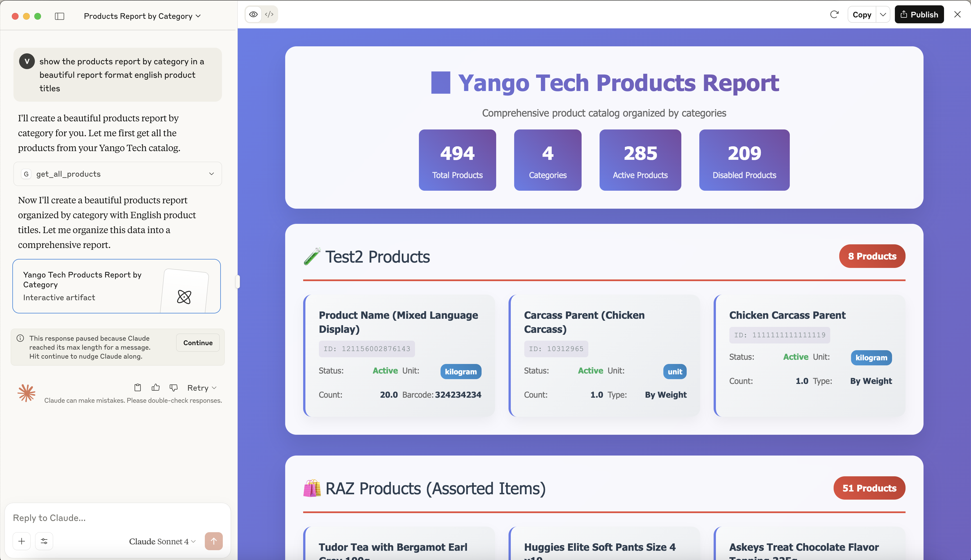Refresh the artifact preview
The image size is (971, 560).
point(834,14)
